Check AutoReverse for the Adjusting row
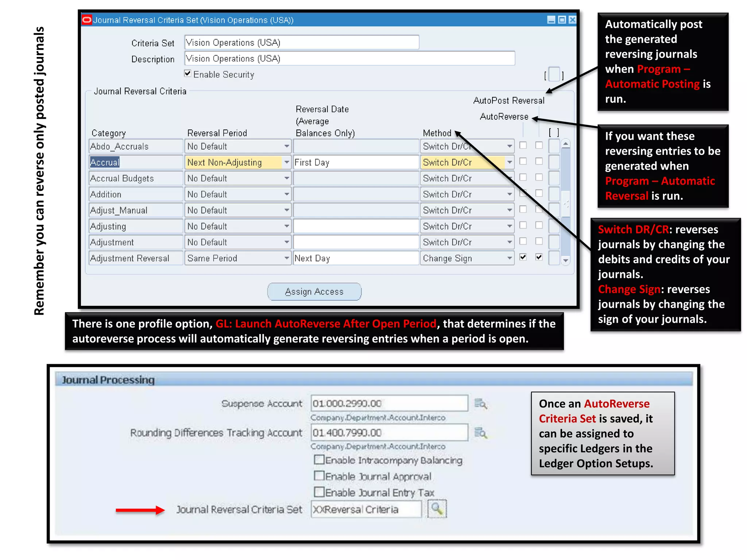The height and width of the screenshot is (560, 747). 523,225
